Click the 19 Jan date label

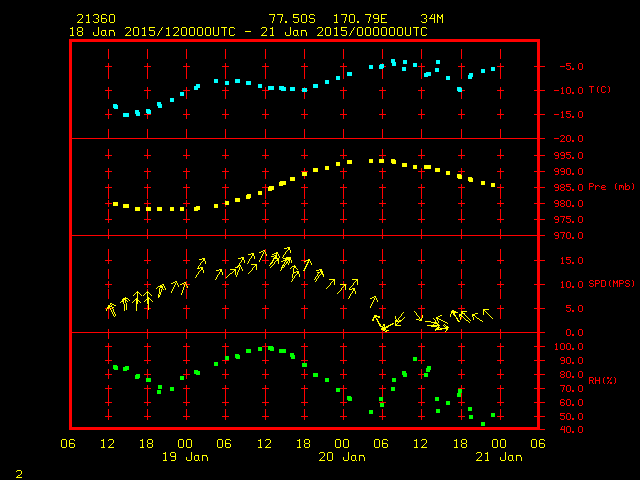click(185, 457)
